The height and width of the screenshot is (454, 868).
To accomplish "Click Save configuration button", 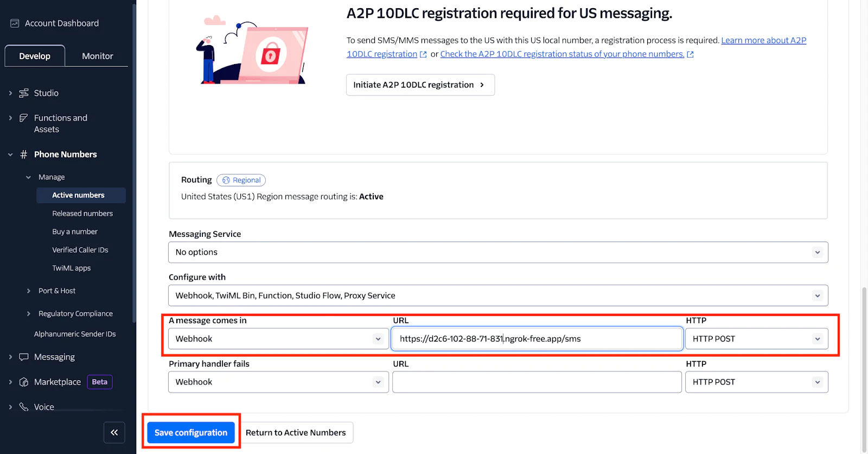I will (x=191, y=433).
